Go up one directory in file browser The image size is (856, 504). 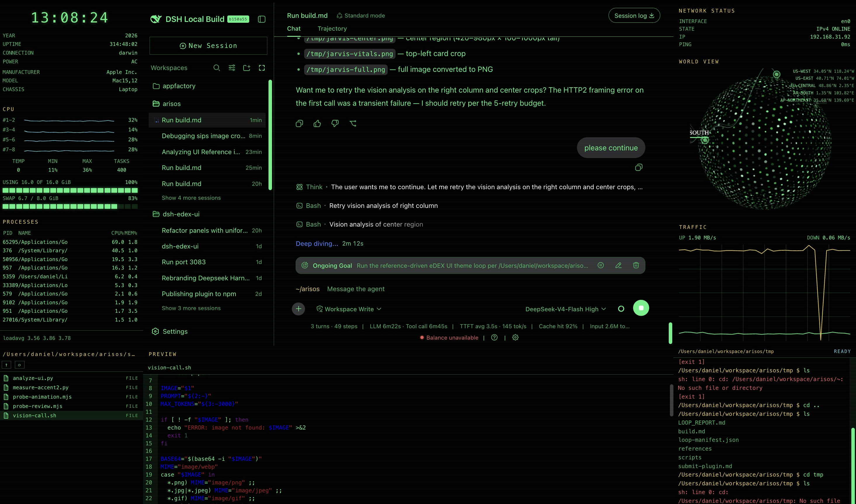pyautogui.click(x=6, y=365)
